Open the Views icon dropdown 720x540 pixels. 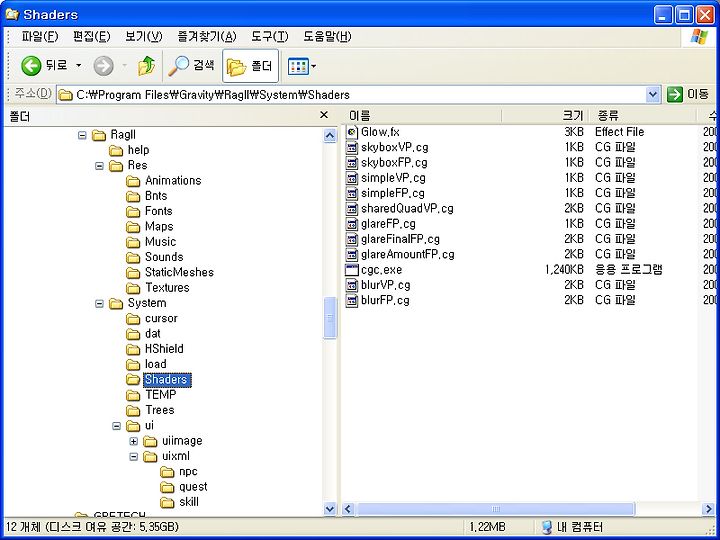(302, 67)
